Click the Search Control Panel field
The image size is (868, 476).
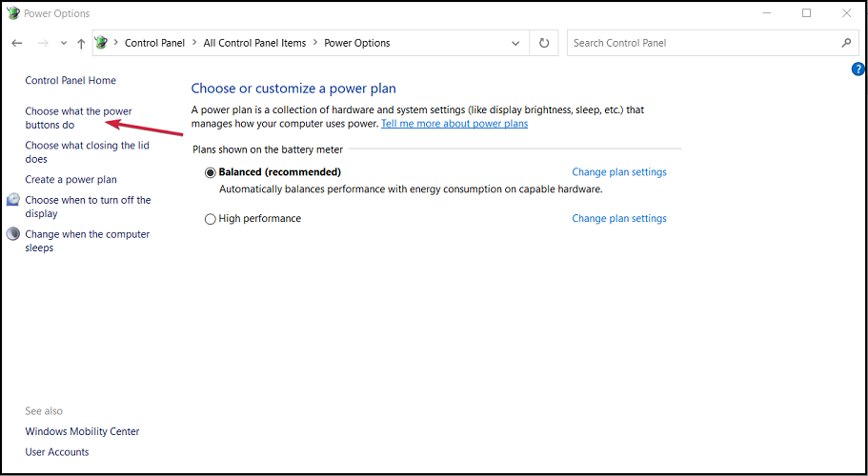(700, 43)
